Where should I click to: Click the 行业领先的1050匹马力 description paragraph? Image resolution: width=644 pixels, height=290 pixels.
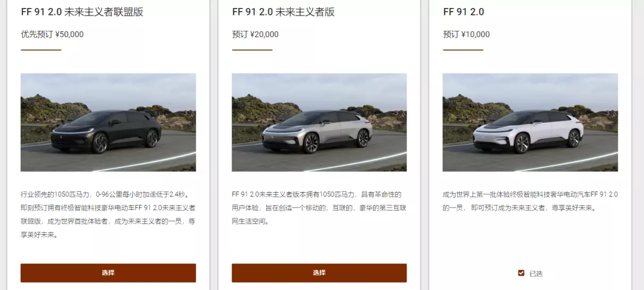click(108, 214)
